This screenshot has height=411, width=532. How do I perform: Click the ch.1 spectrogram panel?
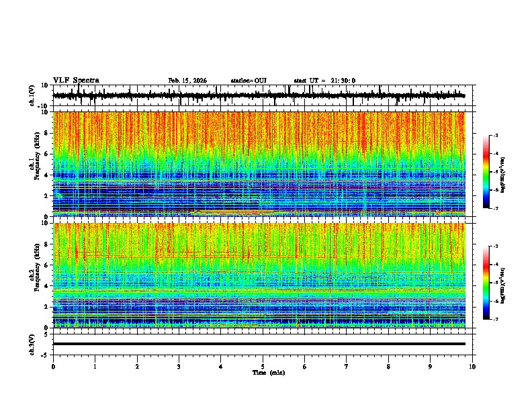pyautogui.click(x=259, y=164)
